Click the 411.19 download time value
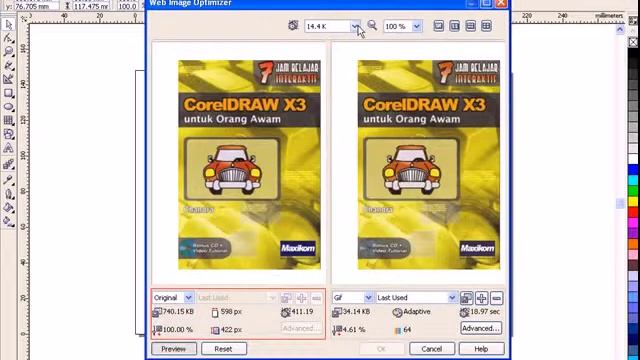The height and width of the screenshot is (360, 640). click(302, 312)
